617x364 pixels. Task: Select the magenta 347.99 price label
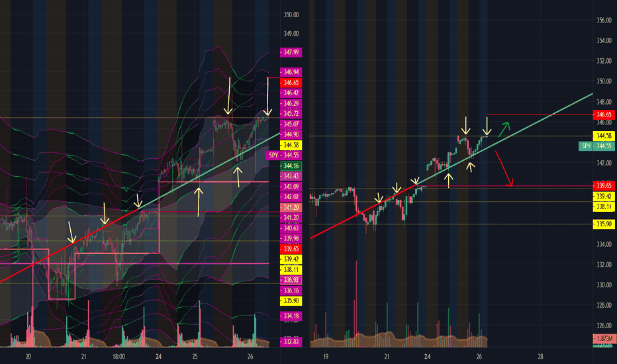[291, 52]
